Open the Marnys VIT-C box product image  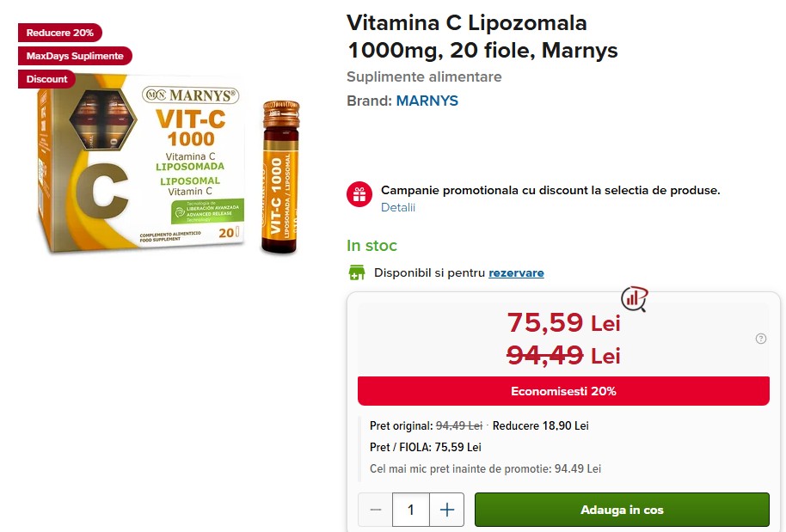141,162
